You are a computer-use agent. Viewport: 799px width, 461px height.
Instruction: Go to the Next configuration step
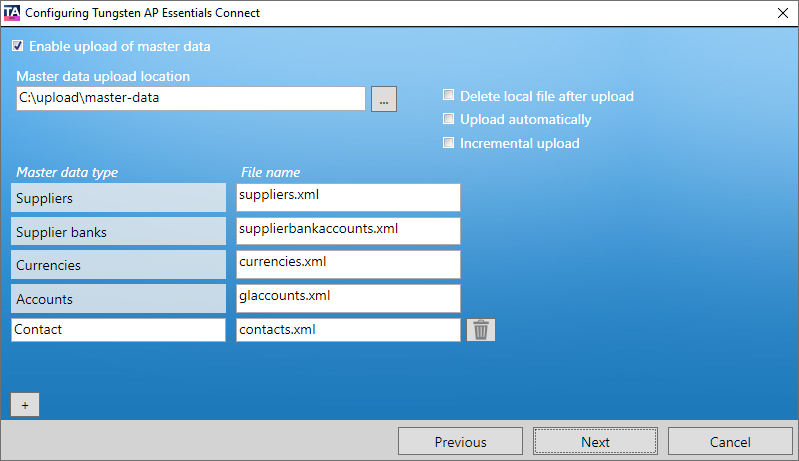[595, 441]
